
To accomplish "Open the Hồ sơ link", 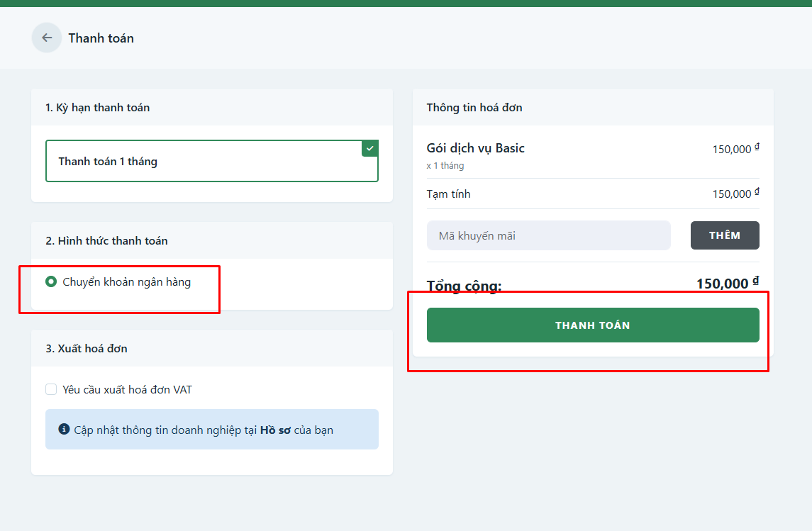I will pos(275,430).
